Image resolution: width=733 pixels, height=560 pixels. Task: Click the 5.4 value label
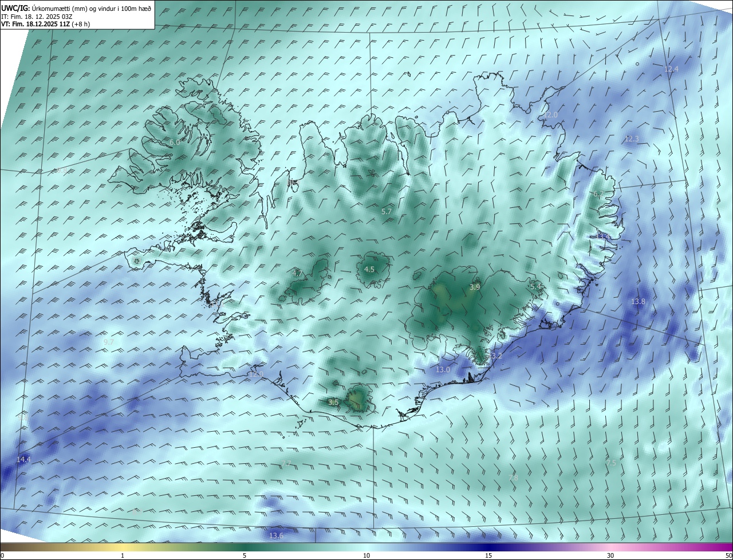535,286
